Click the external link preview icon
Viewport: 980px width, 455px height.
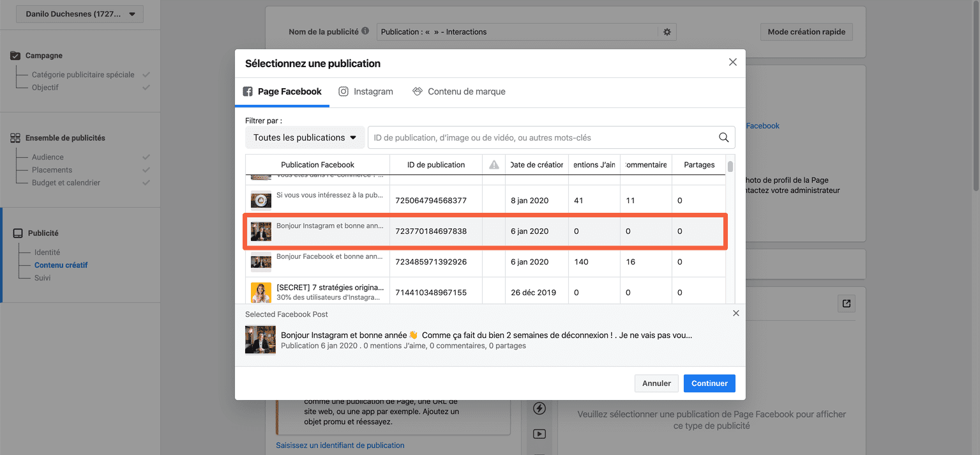(x=847, y=304)
